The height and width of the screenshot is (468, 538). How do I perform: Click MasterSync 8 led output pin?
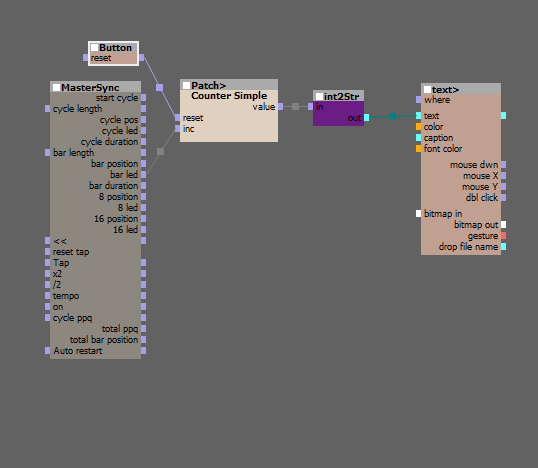[143, 208]
